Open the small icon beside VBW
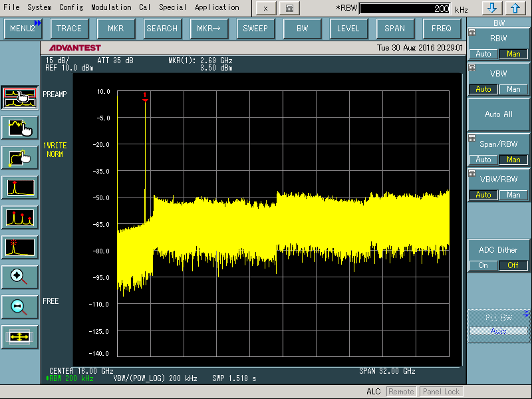Image resolution: width=532 pixels, height=399 pixels. click(472, 68)
